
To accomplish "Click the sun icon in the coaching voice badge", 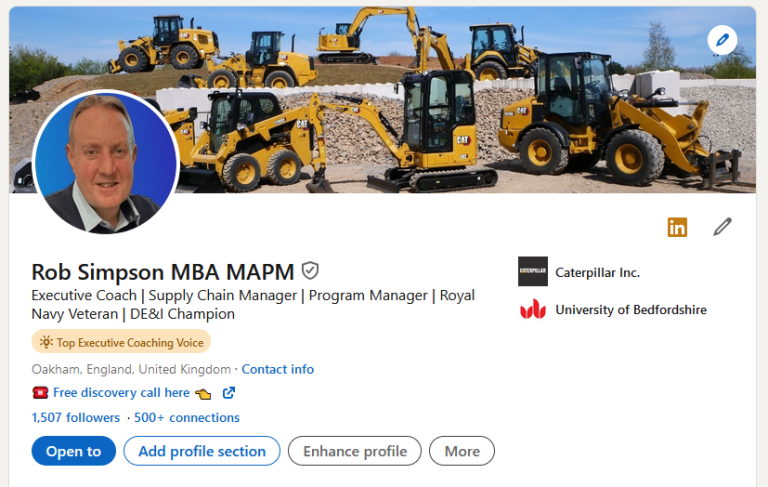I will pyautogui.click(x=46, y=342).
